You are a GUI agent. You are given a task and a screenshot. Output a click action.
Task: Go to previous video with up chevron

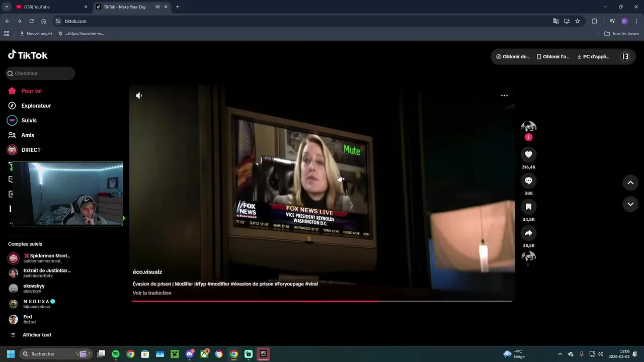click(x=630, y=183)
